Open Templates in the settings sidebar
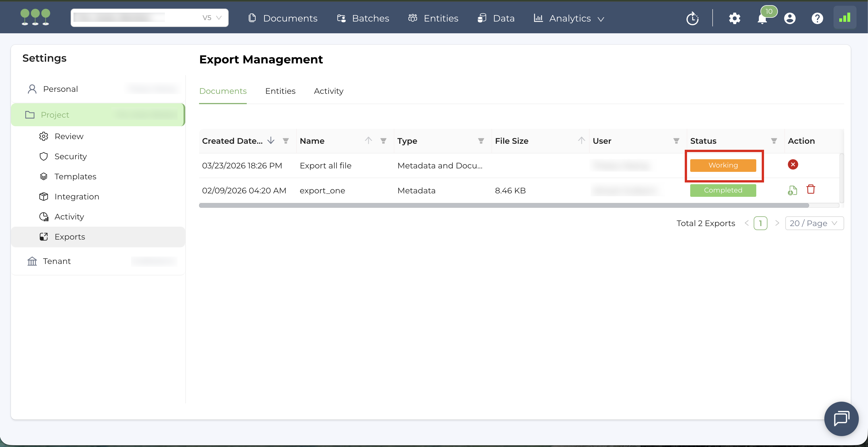Screen dimensions: 868x447 75,176
